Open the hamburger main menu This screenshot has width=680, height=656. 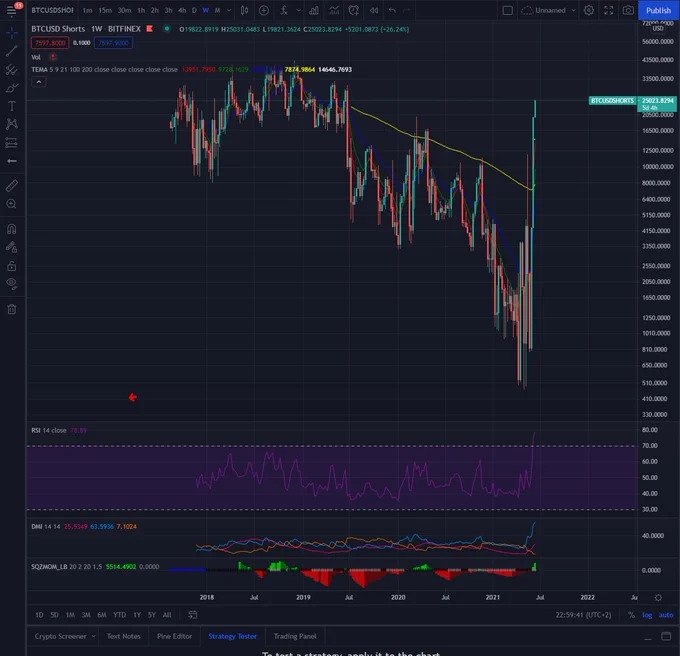(x=12, y=10)
